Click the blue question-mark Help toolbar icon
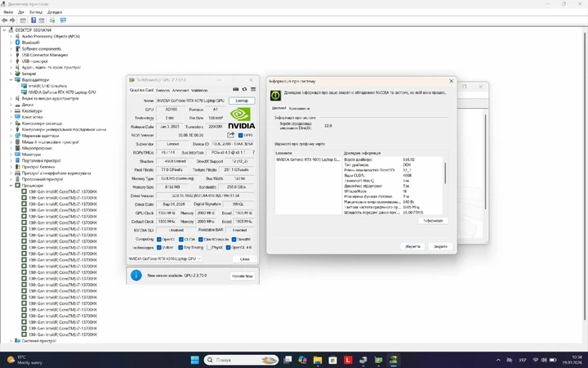The height and width of the screenshot is (368, 588). click(x=33, y=20)
